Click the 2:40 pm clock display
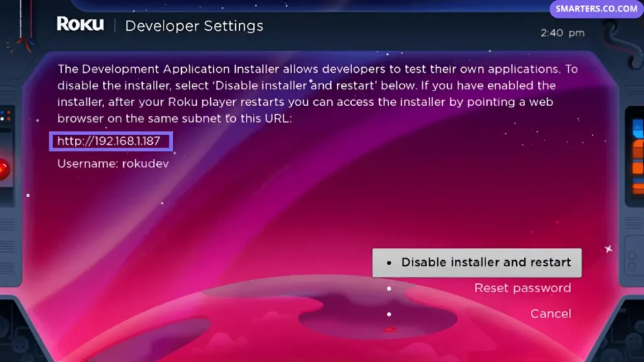The image size is (644, 362). tap(562, 33)
